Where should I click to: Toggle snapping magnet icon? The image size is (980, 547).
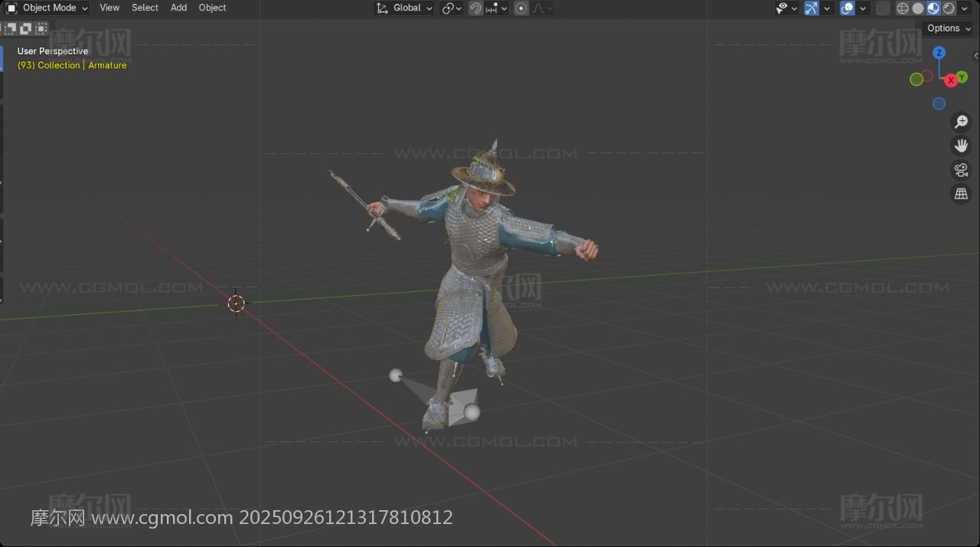pyautogui.click(x=475, y=8)
